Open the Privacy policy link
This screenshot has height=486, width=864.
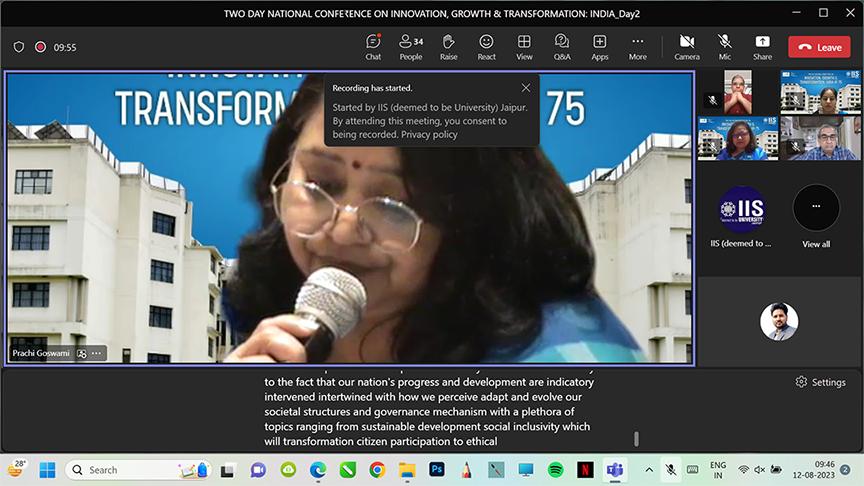pyautogui.click(x=429, y=134)
